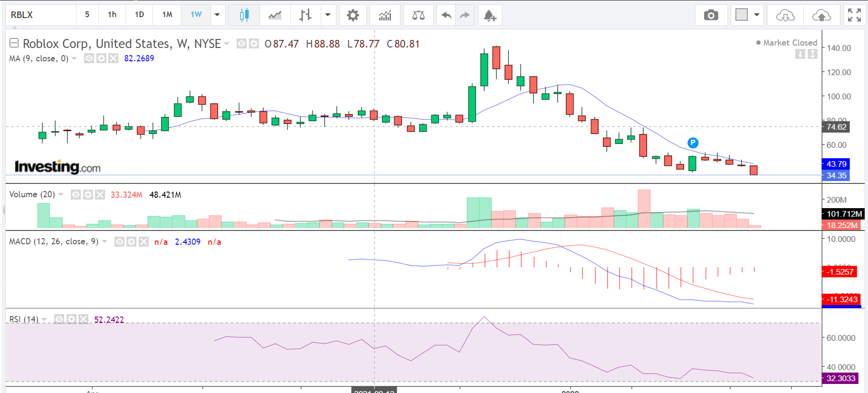Screen dimensions: 868x393
Task: Click the single down-arrow pane button
Action: coord(801,54)
